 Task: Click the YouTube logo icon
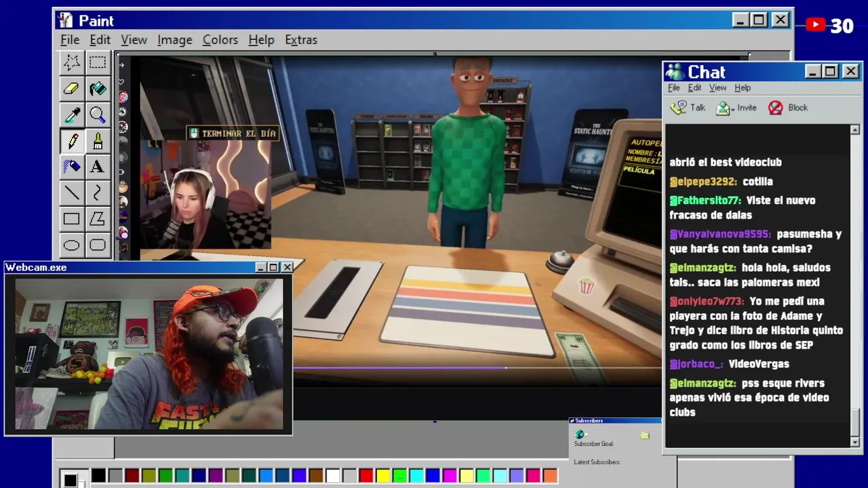click(816, 25)
